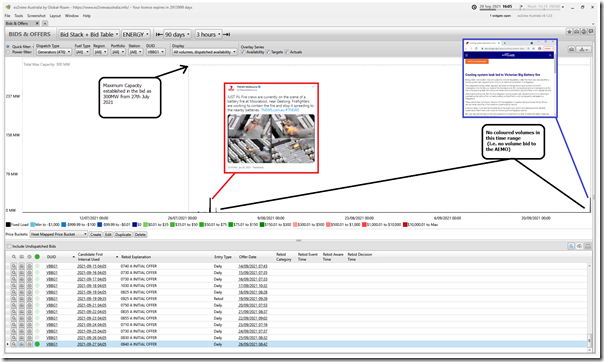This screenshot has height=362, width=604.
Task: Click the $10,000.01 to Max legend swatch
Action: [405, 225]
